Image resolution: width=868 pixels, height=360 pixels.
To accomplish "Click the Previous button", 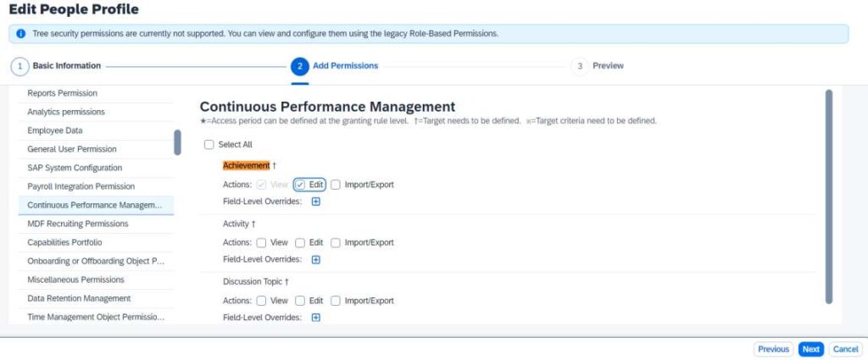I will pyautogui.click(x=773, y=350).
